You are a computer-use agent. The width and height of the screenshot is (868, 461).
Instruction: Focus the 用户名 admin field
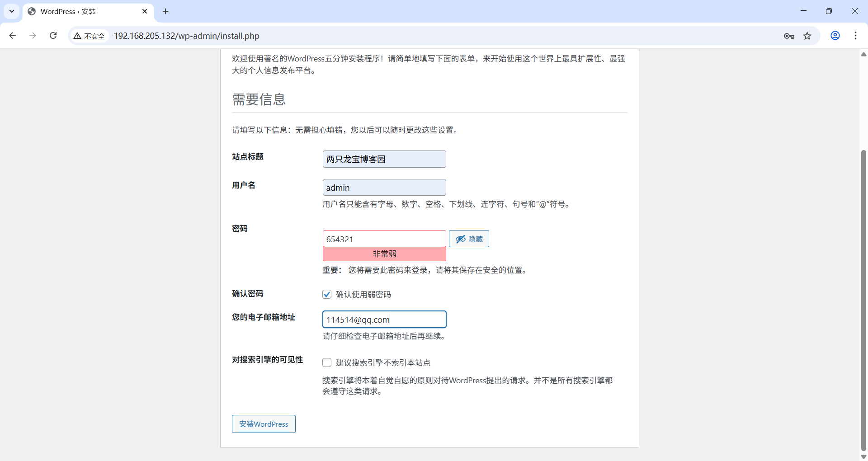click(x=384, y=188)
